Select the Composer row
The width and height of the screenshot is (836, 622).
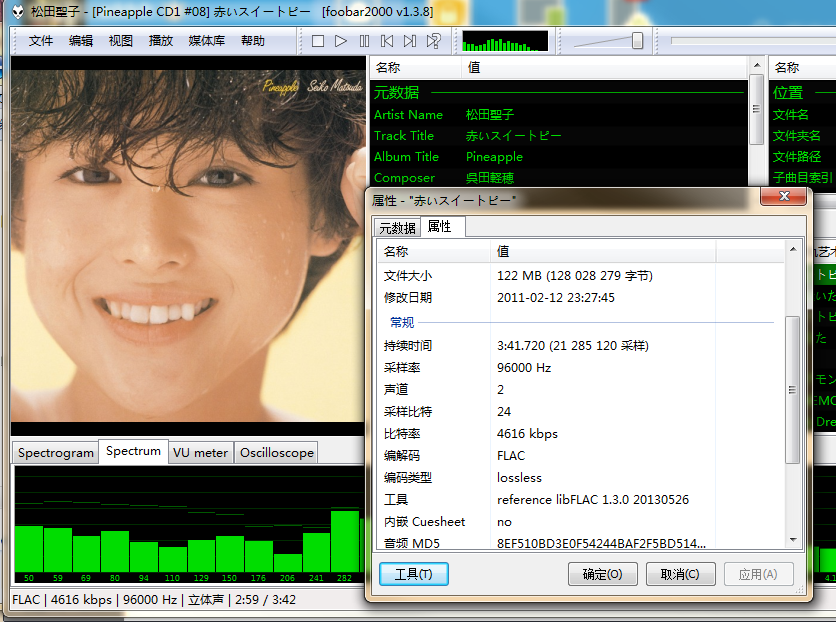[559, 177]
